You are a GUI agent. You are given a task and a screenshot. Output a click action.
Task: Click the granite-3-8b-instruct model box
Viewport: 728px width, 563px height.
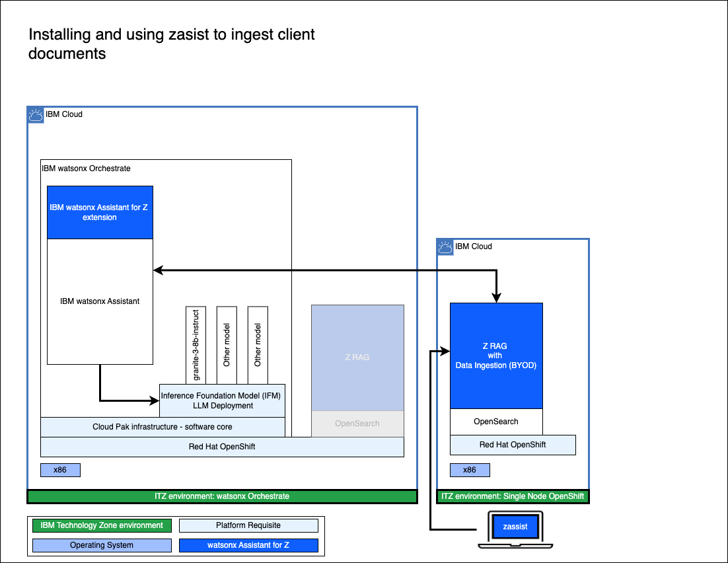pos(196,344)
